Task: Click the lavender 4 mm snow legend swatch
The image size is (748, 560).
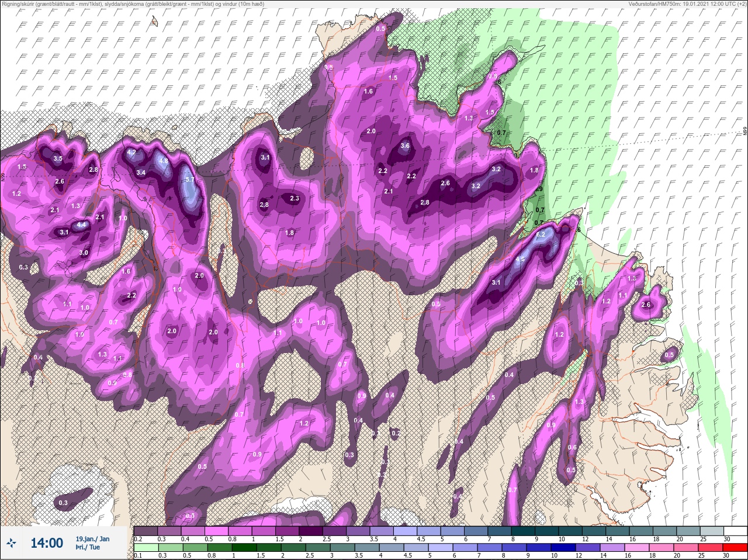Action: [x=406, y=531]
